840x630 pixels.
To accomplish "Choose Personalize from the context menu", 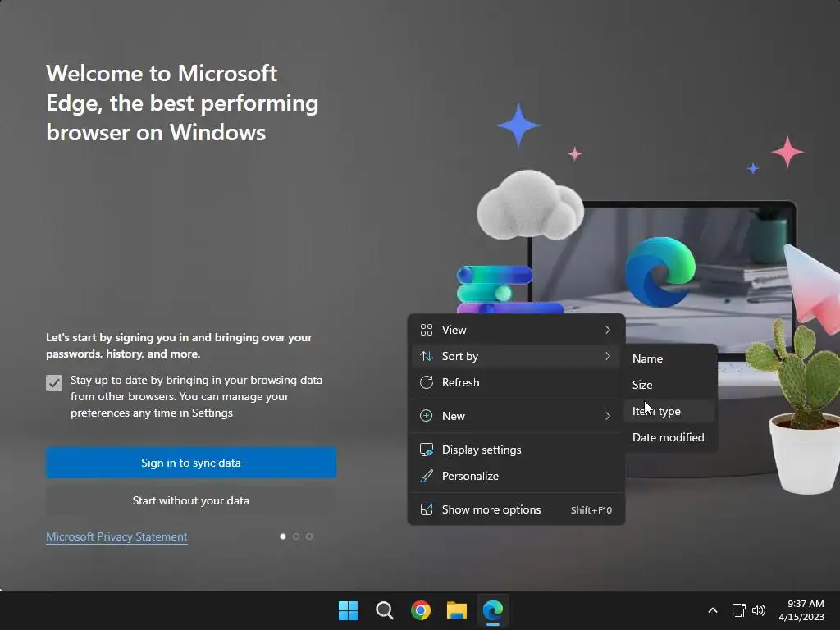I will click(x=517, y=476).
